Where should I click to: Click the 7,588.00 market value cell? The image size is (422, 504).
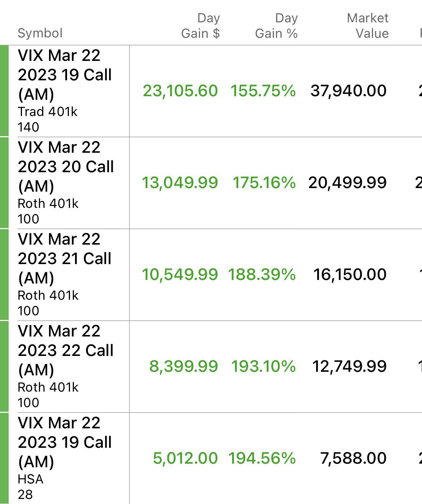(354, 458)
